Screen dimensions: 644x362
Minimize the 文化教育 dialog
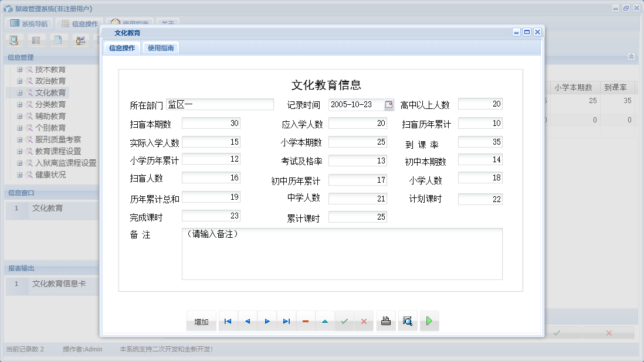517,32
